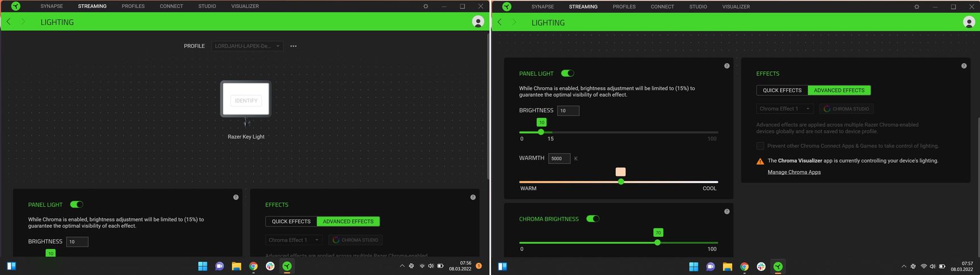Open Effects help icon in right window
This screenshot has height=275, width=980.
[x=964, y=66]
